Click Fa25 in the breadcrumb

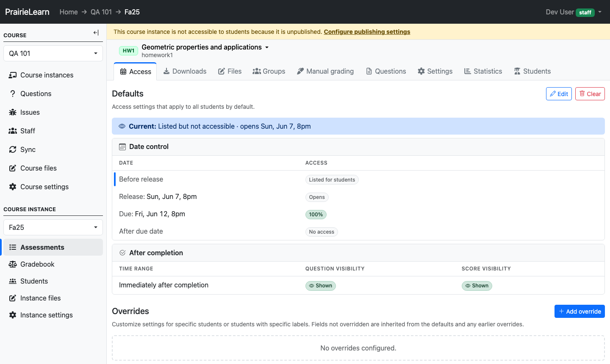point(132,12)
